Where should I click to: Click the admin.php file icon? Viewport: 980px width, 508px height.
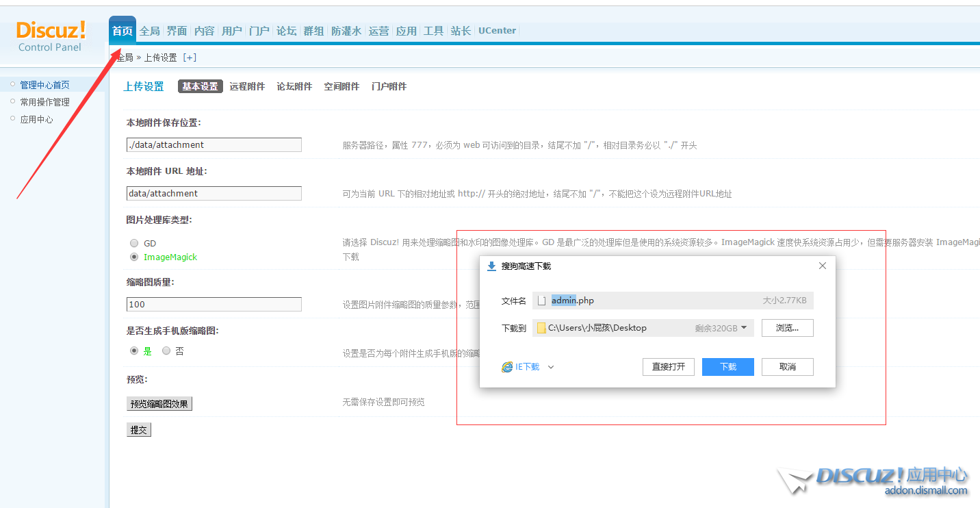(x=542, y=301)
